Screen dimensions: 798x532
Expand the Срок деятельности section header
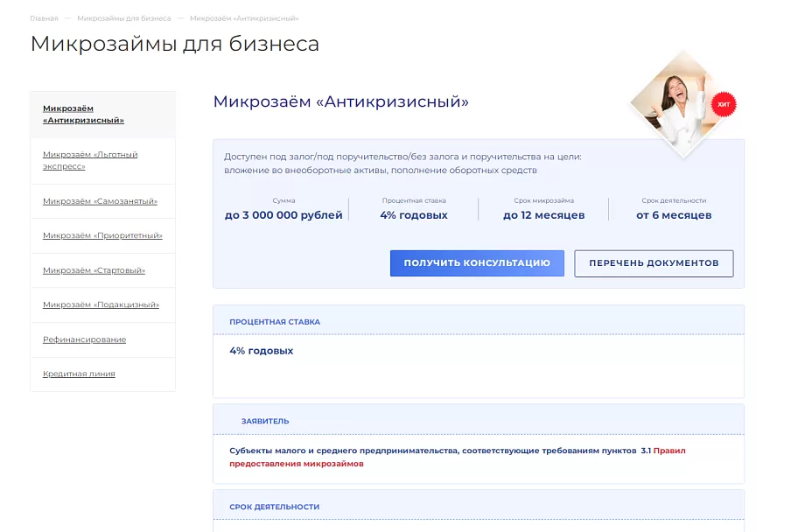pyautogui.click(x=479, y=507)
